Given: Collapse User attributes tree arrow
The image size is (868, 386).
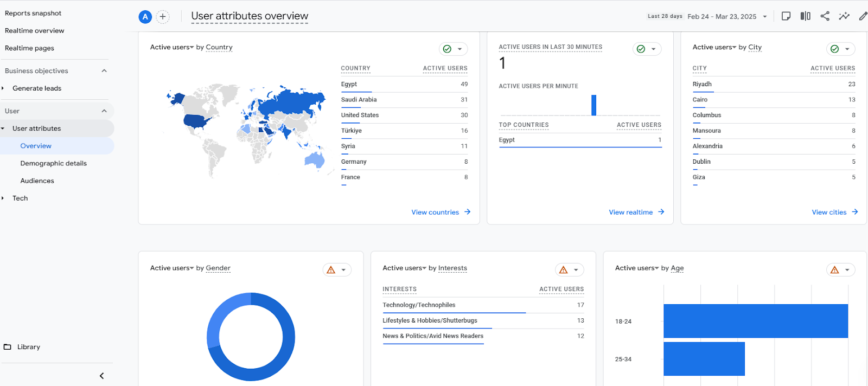Looking at the screenshot, I should (3, 128).
